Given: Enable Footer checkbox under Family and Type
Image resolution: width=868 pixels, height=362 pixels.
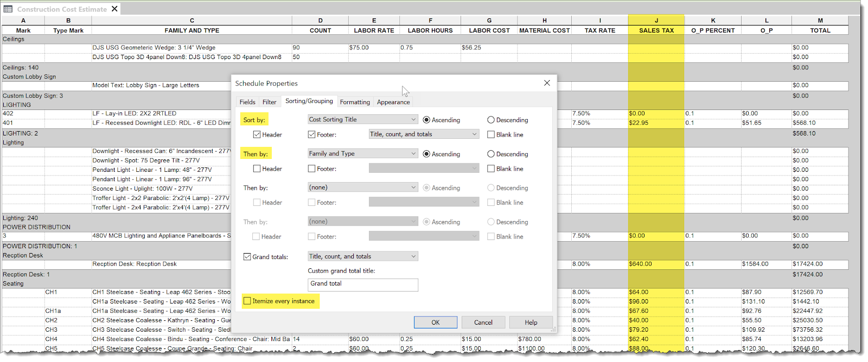Looking at the screenshot, I should [311, 169].
